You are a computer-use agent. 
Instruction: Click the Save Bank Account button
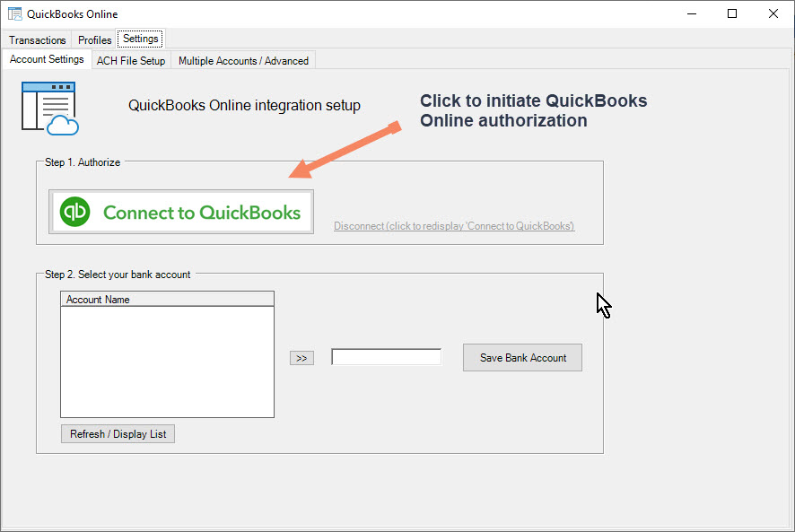point(523,358)
